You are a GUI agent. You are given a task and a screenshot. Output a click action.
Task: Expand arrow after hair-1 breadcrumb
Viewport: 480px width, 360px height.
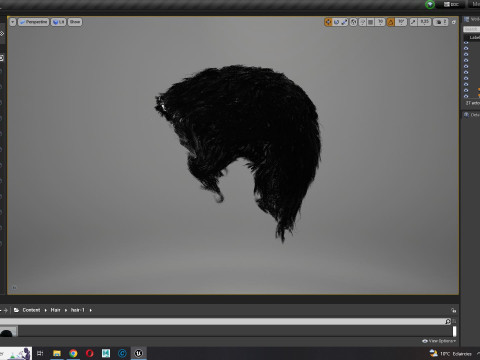90,310
